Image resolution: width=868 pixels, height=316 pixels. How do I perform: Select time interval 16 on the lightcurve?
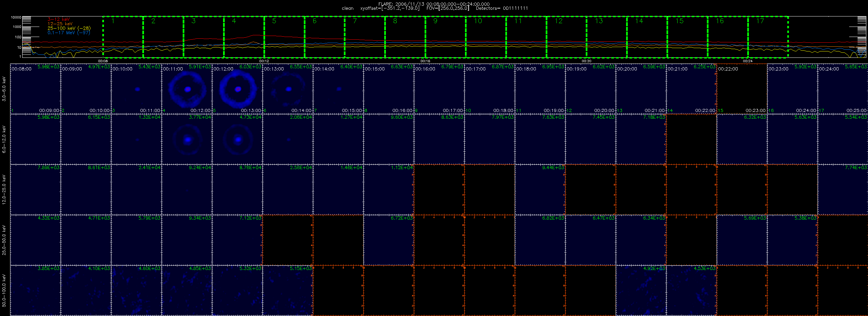(728, 37)
